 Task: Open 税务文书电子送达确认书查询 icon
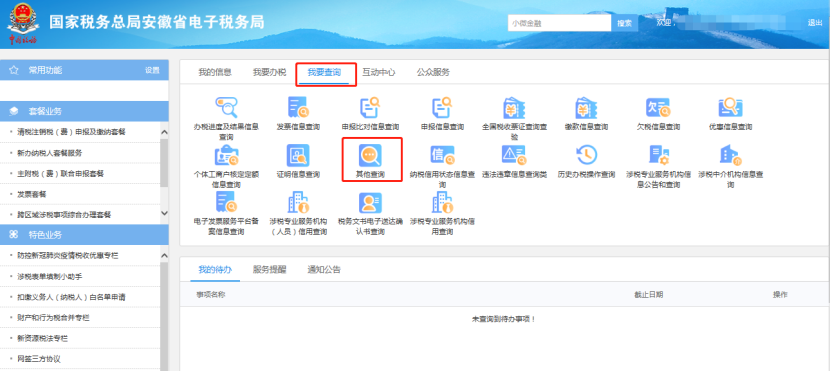click(370, 202)
